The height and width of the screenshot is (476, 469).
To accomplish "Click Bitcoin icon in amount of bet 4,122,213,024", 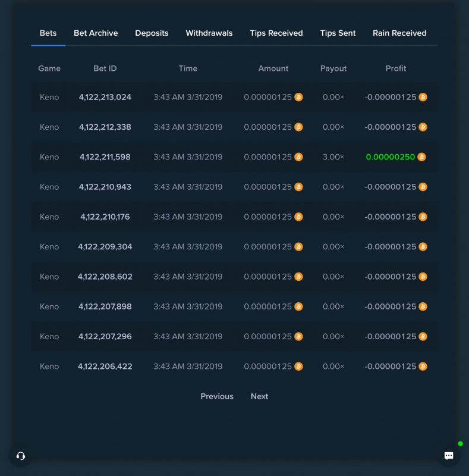I will (298, 97).
